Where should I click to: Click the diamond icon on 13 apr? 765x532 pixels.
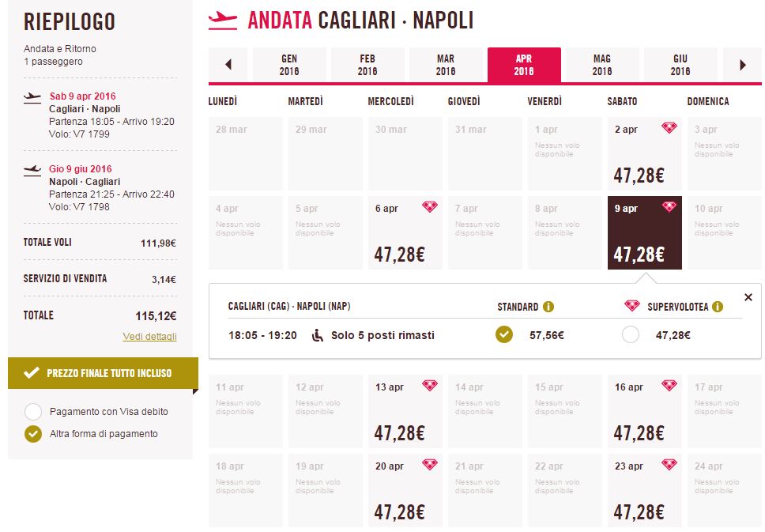click(x=430, y=386)
